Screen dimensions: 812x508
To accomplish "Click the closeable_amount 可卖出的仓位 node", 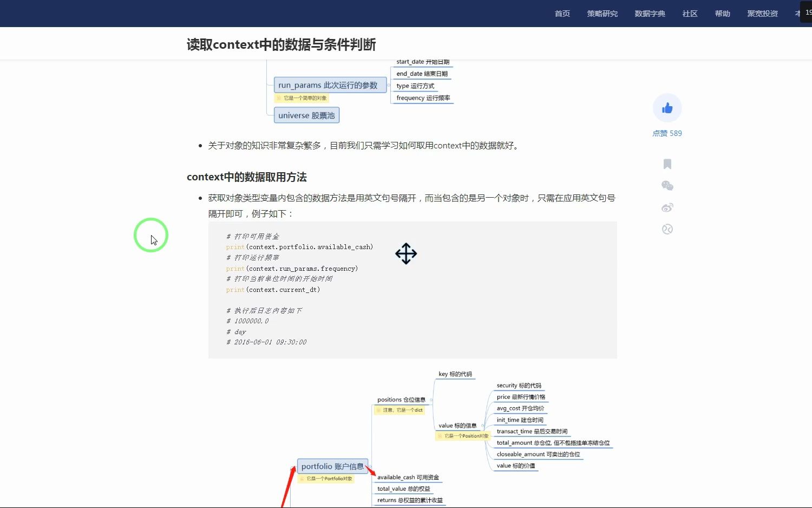I will pos(538,454).
